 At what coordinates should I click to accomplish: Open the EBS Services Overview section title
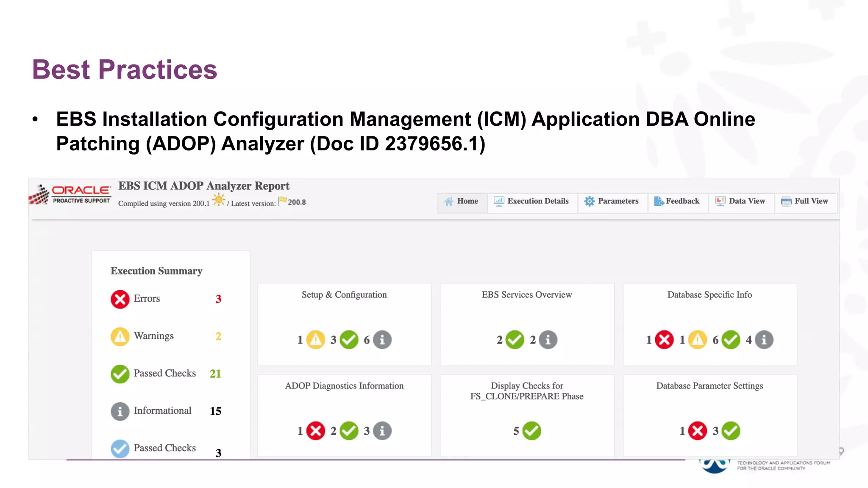point(527,295)
